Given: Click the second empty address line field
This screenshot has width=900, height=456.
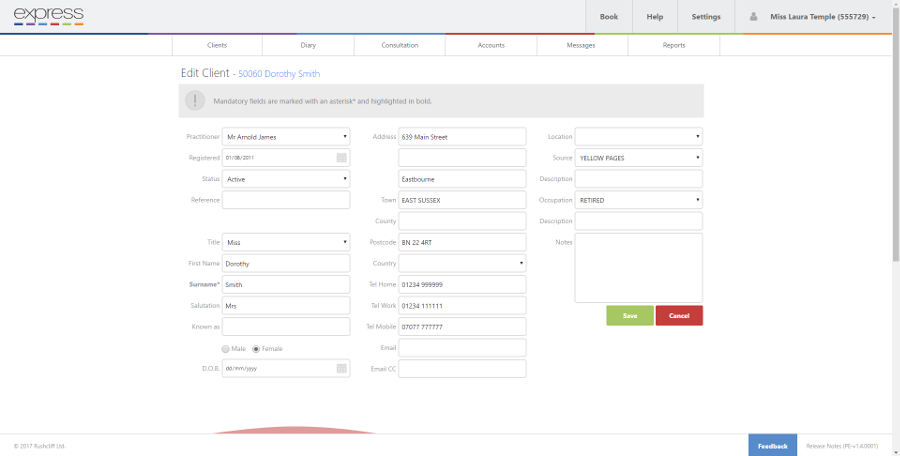Looking at the screenshot, I should coord(462,158).
